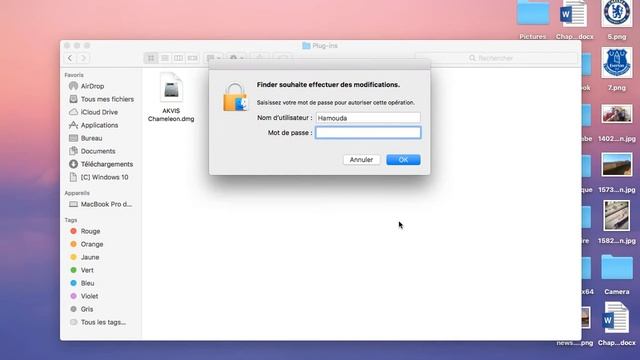Image resolution: width=640 pixels, height=360 pixels.
Task: Click the lock icon in the authorization dialog
Action: pyautogui.click(x=236, y=97)
